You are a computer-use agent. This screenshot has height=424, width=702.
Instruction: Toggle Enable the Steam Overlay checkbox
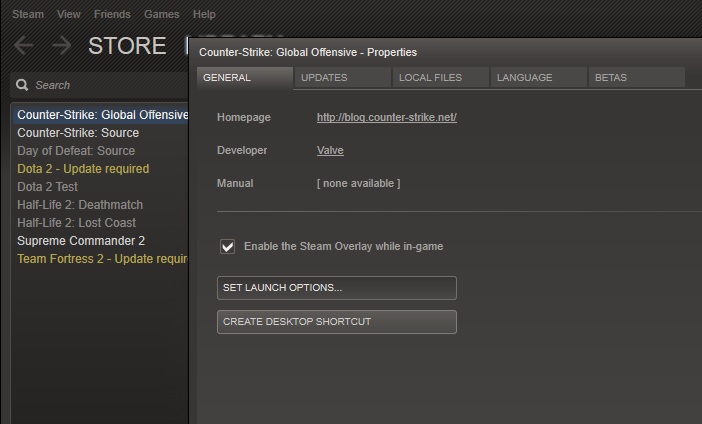pyautogui.click(x=227, y=246)
